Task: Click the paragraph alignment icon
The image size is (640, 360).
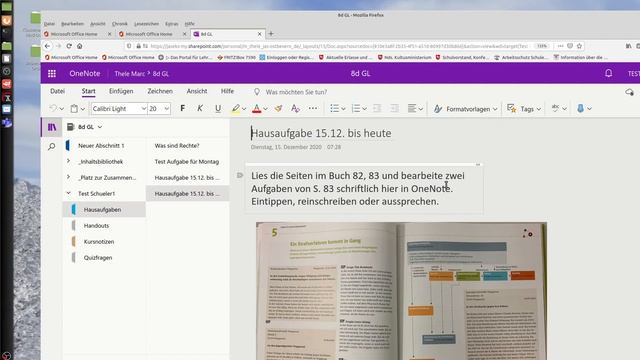Action: point(412,108)
